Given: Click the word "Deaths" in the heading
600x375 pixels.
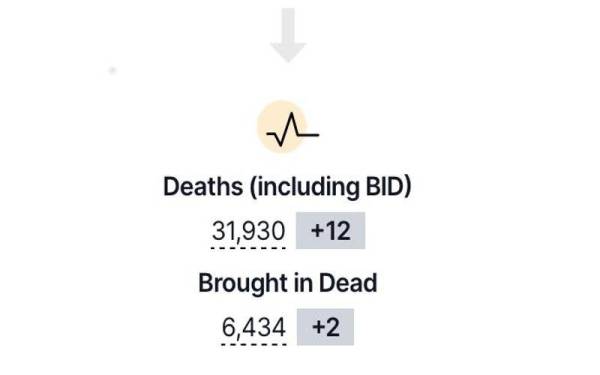Looking at the screenshot, I should click(203, 187).
